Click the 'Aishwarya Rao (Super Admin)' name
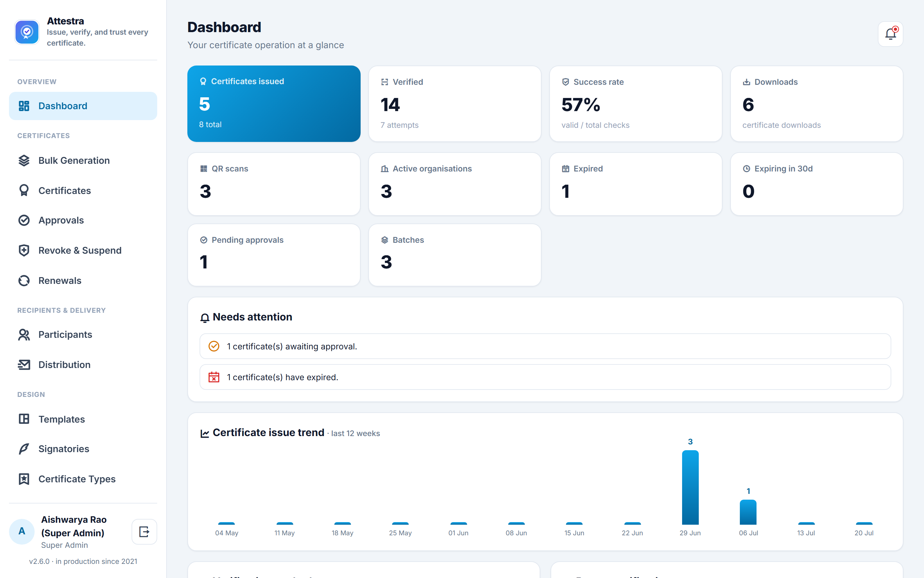The width and height of the screenshot is (924, 578). pyautogui.click(x=74, y=526)
